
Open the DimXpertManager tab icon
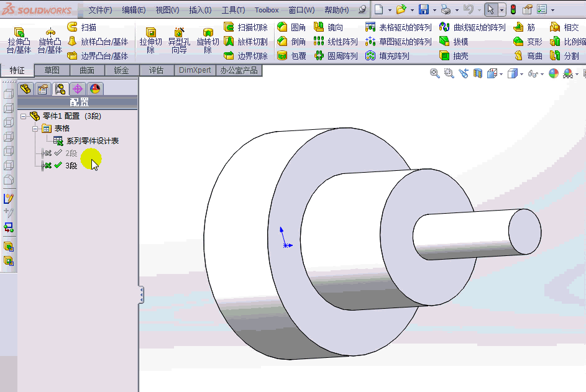click(x=78, y=89)
